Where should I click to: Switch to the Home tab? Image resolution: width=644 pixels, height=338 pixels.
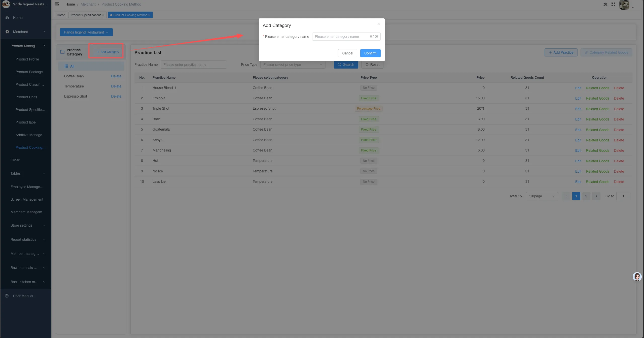(61, 15)
